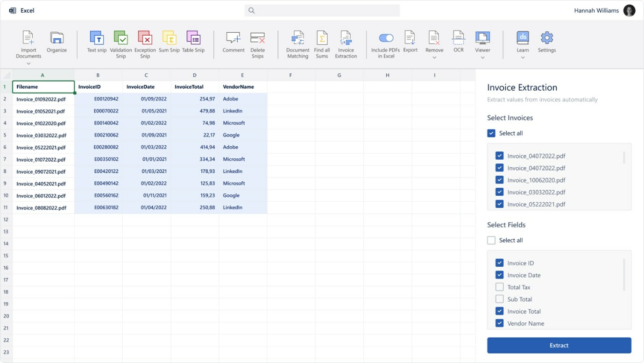
Task: Click the search input field
Action: point(322,10)
